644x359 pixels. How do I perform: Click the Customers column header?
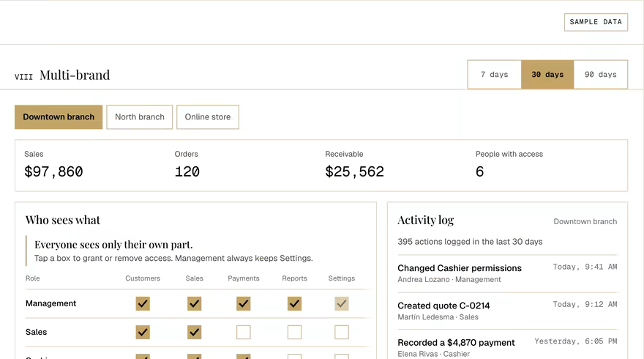[x=143, y=278]
